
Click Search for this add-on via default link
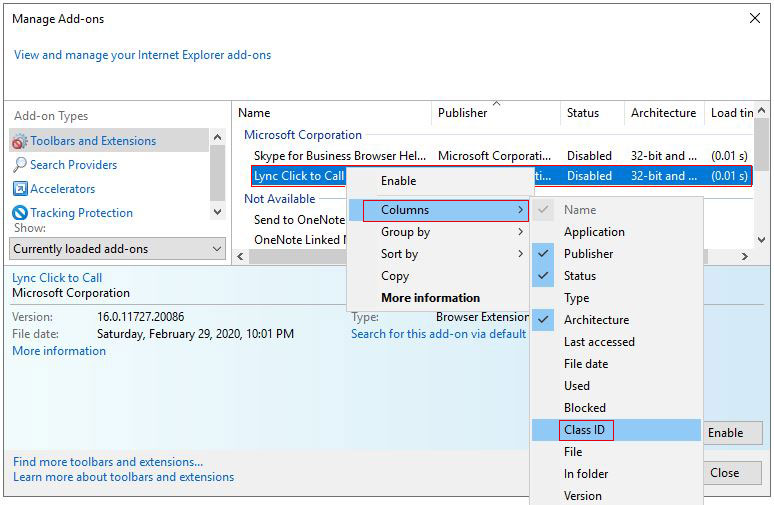pos(438,334)
